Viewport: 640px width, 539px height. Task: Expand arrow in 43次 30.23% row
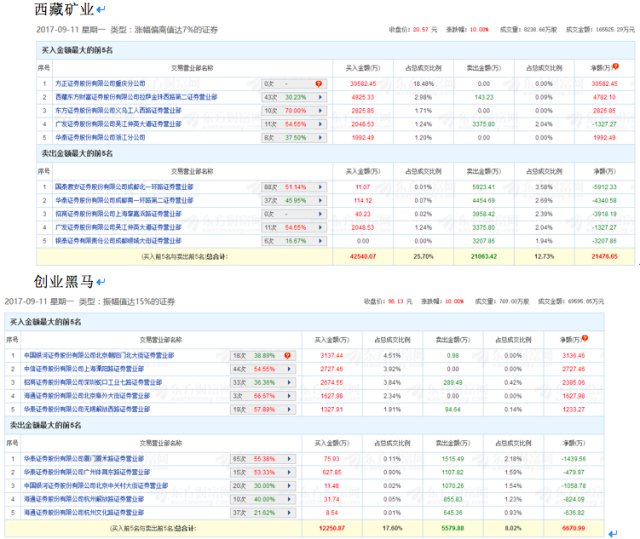(320, 97)
